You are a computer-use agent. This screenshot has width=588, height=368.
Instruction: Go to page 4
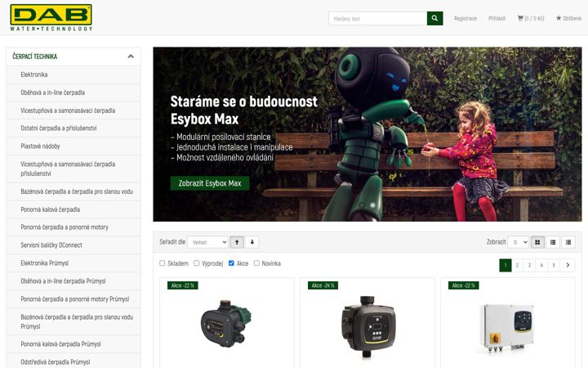coord(541,265)
